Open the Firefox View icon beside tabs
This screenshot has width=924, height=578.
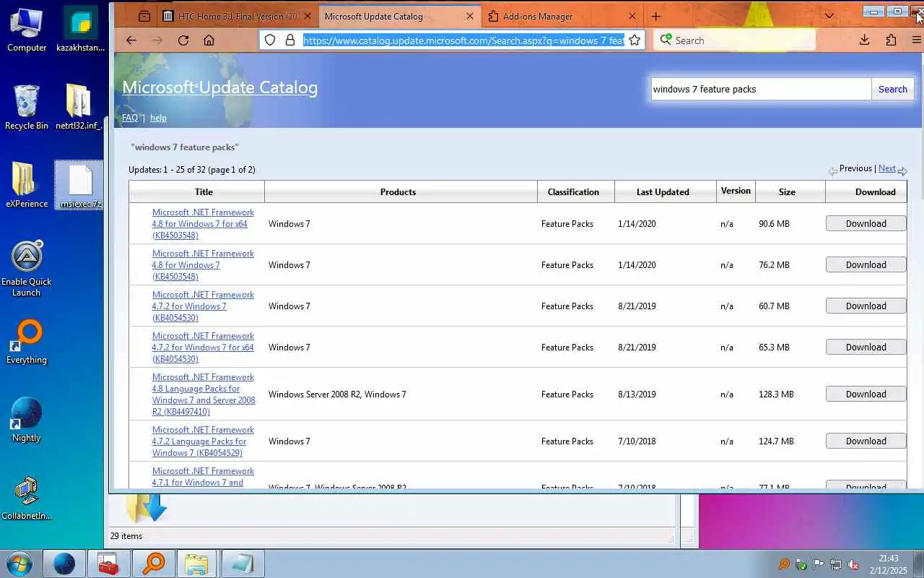click(144, 16)
